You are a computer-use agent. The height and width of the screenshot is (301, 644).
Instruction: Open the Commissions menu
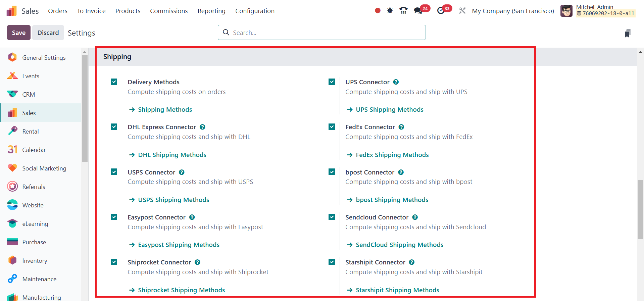click(x=169, y=11)
